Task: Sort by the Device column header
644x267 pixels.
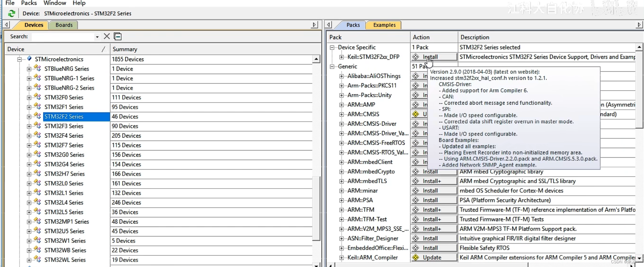Action: click(56, 49)
